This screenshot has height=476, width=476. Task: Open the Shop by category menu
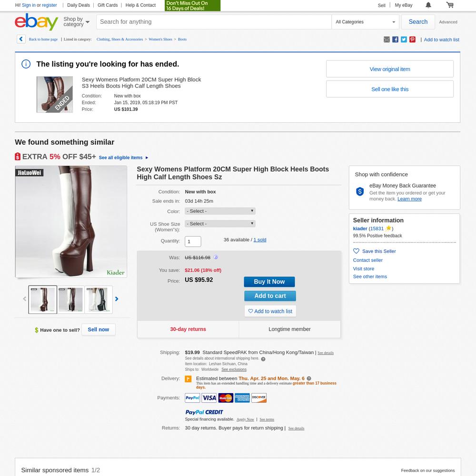tap(76, 21)
